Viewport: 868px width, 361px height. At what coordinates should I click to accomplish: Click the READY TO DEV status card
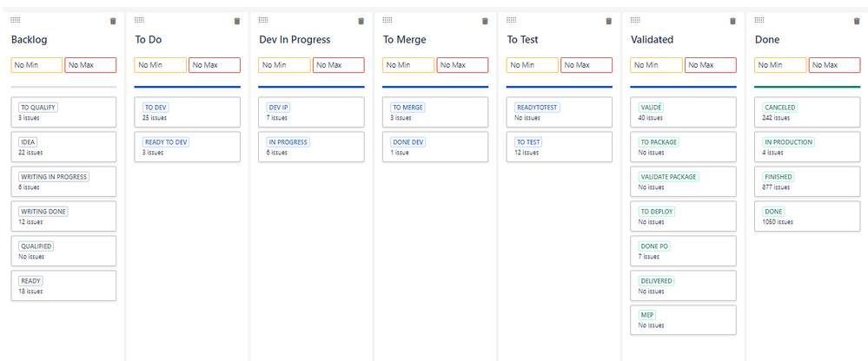coord(187,147)
